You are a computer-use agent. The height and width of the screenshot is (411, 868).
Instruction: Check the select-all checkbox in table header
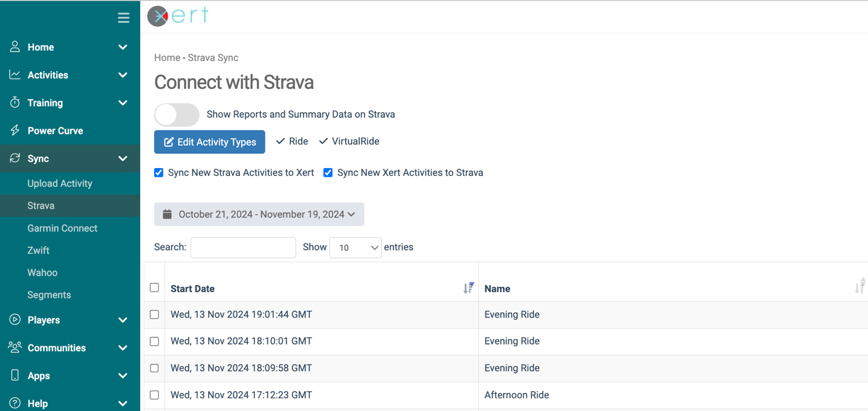(x=155, y=288)
